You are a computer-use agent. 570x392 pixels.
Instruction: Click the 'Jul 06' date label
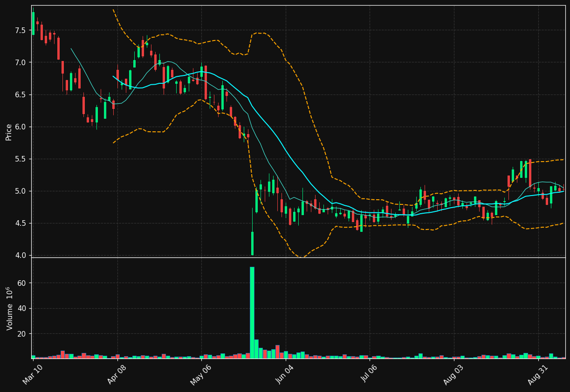pyautogui.click(x=370, y=374)
